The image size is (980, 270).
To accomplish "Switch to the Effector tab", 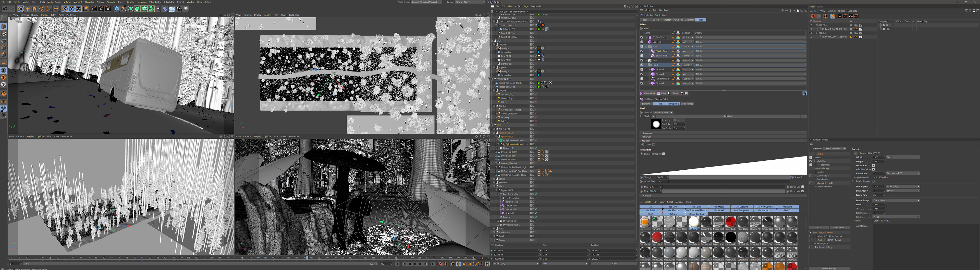I will point(667,20).
